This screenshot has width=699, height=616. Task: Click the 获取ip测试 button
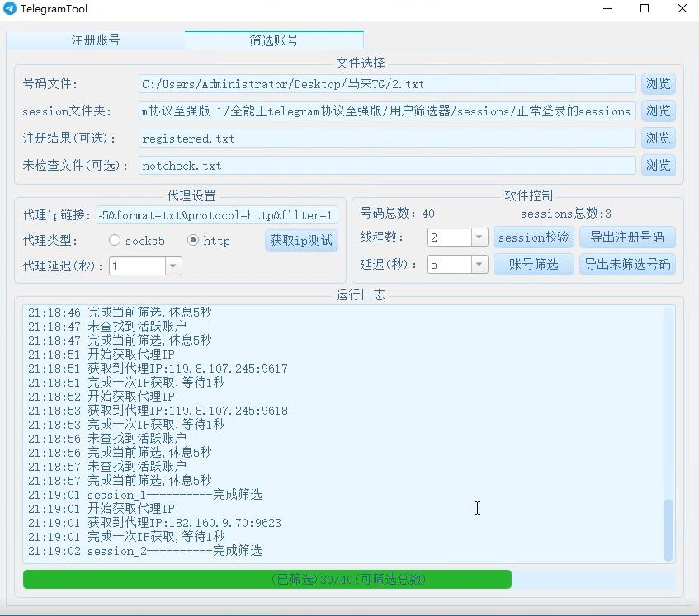pos(301,241)
